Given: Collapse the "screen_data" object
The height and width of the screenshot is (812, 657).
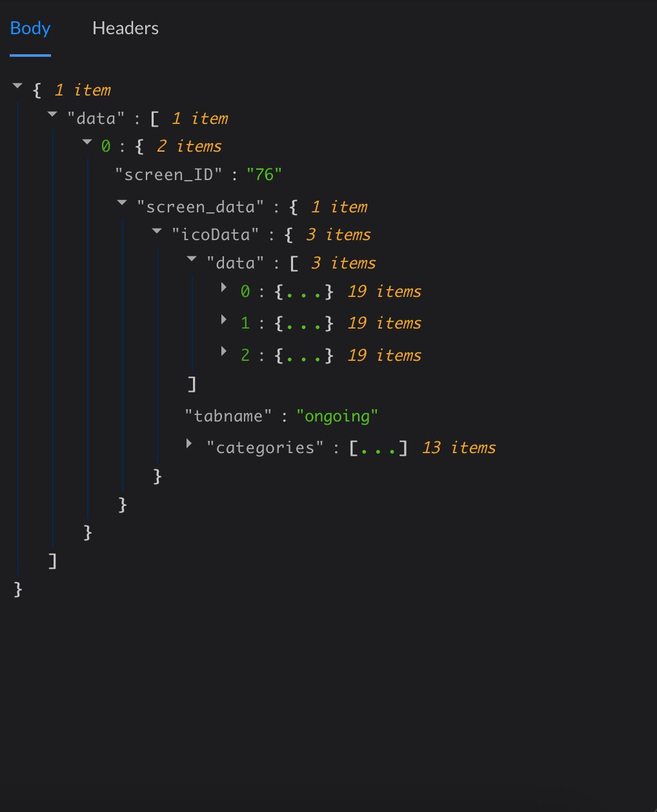Looking at the screenshot, I should [x=122, y=202].
